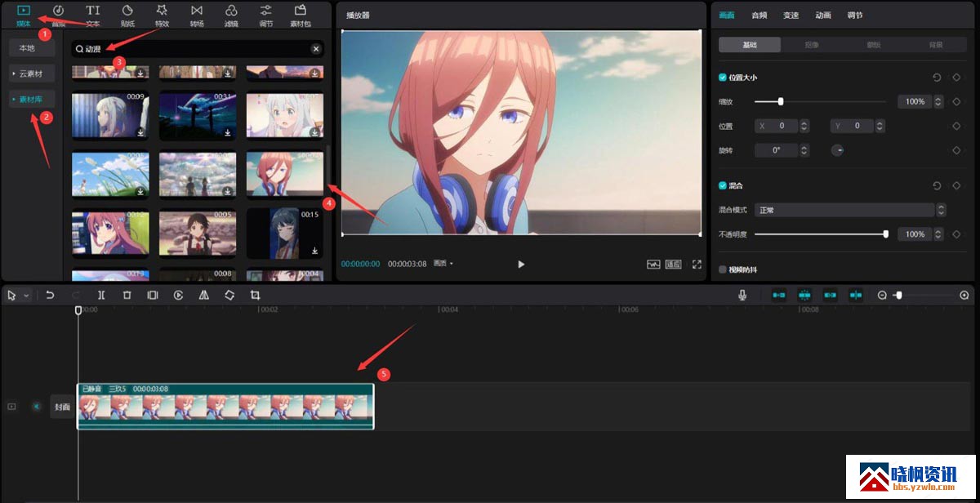980x503 pixels.
Task: Open the 画面 ratio dropdown under the player
Action: 443,264
